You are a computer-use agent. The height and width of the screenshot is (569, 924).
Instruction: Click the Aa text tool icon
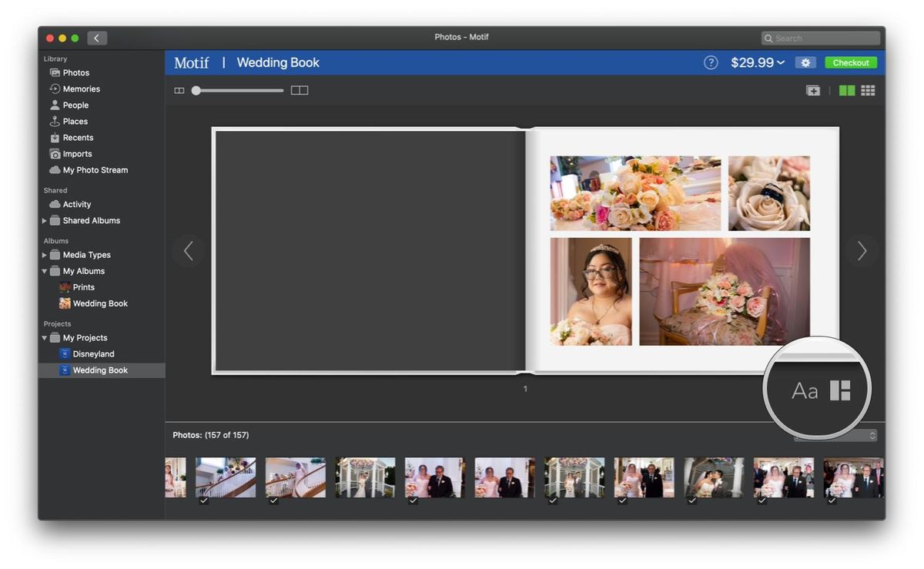tap(804, 390)
